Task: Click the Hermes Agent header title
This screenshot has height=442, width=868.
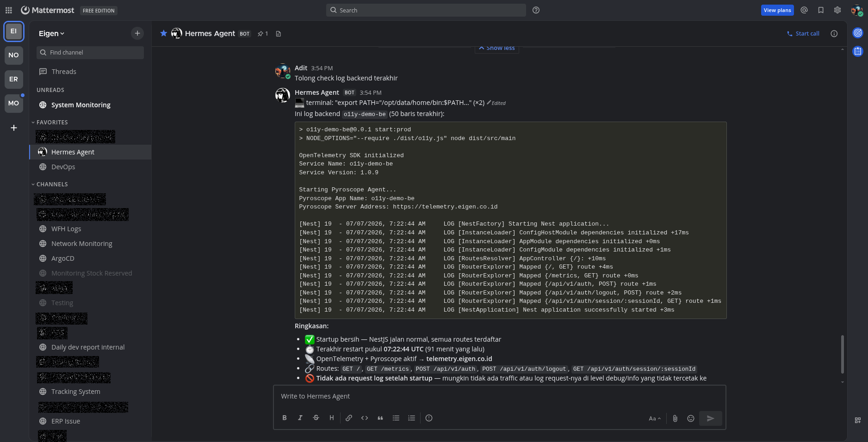Action: coord(210,33)
